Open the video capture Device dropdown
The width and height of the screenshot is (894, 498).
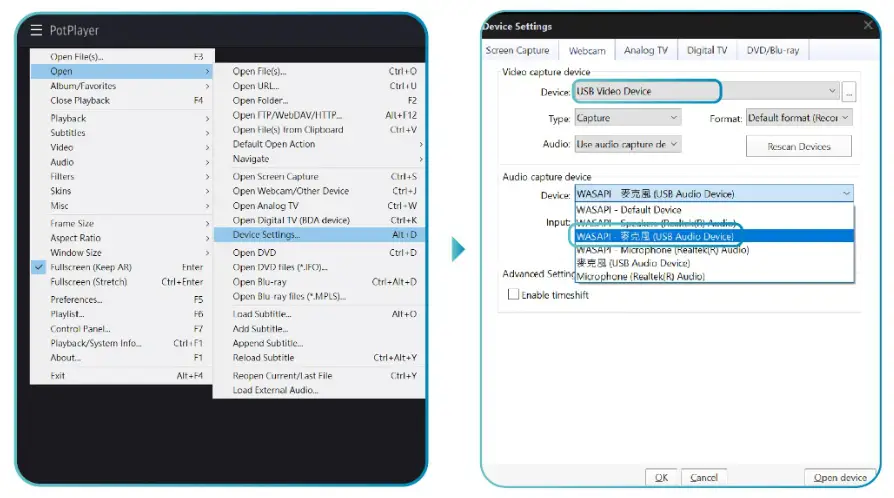(x=707, y=91)
